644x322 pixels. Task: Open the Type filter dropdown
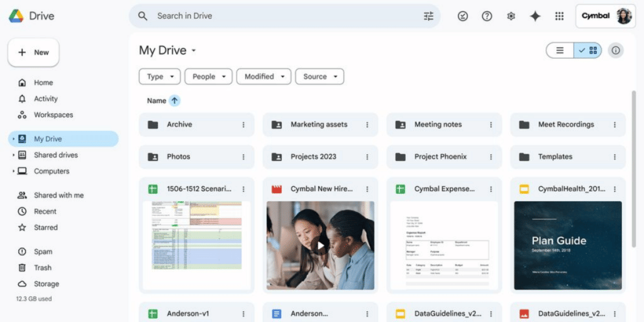pos(159,76)
